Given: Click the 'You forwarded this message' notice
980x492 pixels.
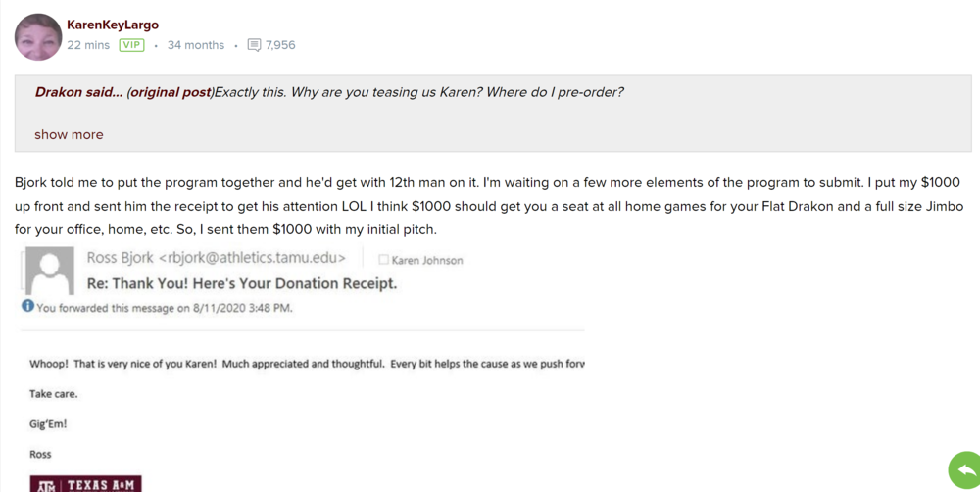Looking at the screenshot, I should point(165,308).
